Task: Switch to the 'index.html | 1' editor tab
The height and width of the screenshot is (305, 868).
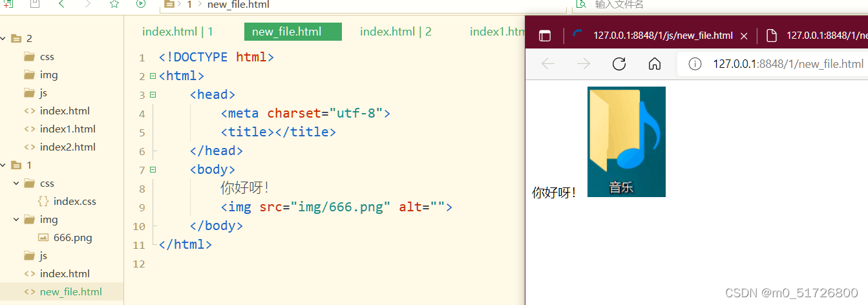Action: [178, 32]
